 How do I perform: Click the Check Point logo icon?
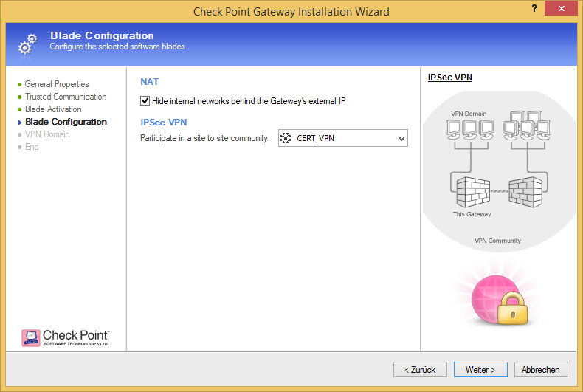[x=31, y=338]
